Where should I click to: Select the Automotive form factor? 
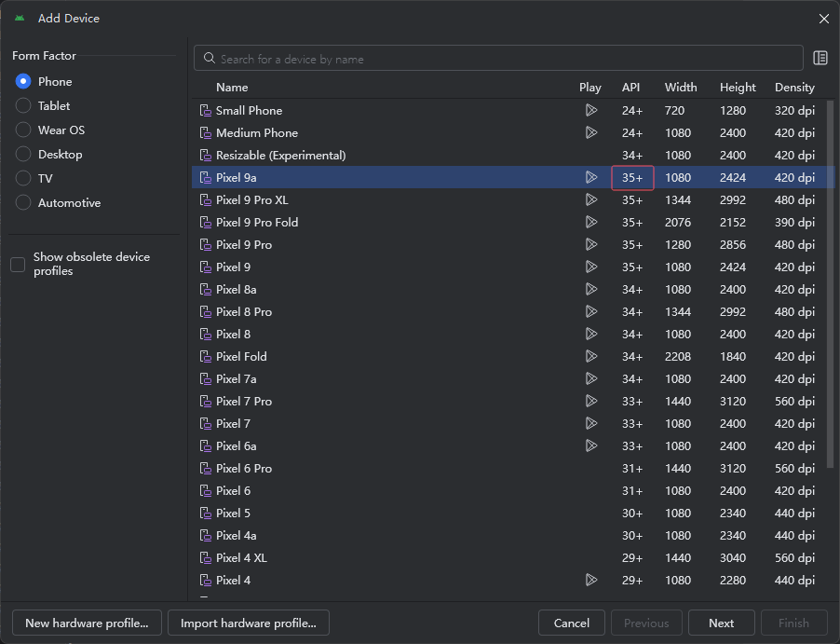coord(23,202)
